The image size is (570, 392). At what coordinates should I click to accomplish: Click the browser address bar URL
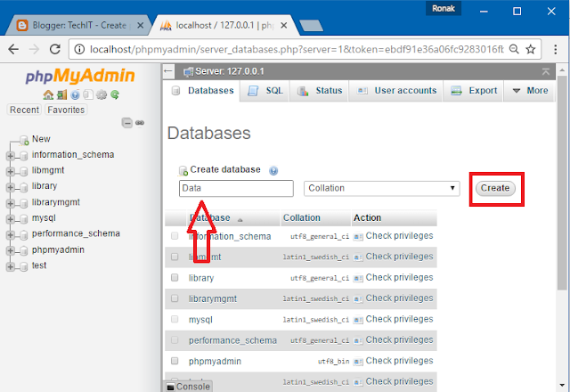(x=297, y=49)
